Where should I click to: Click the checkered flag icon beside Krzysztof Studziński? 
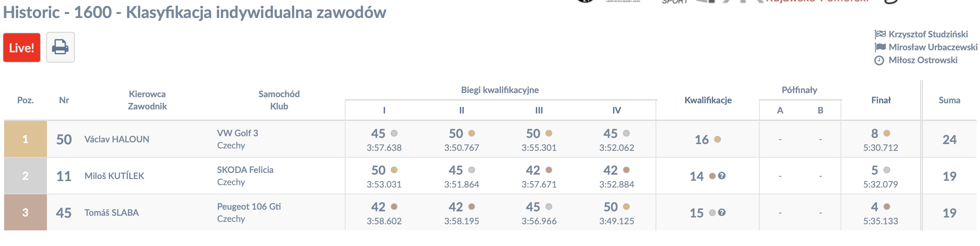(x=880, y=34)
